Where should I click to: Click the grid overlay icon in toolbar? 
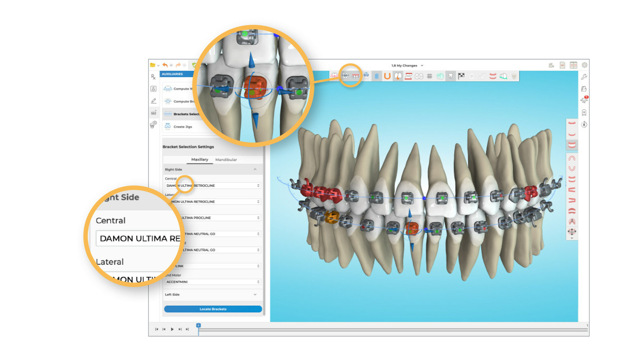(x=430, y=76)
